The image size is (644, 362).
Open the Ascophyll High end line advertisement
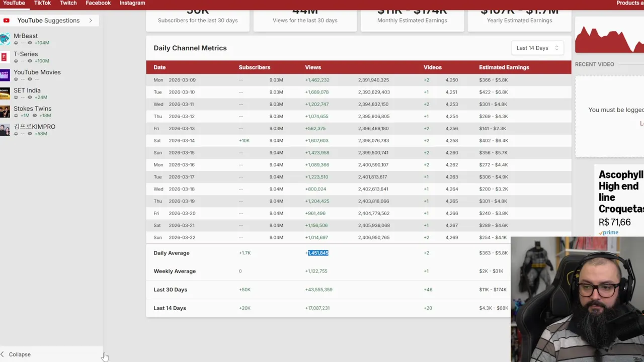(621, 192)
